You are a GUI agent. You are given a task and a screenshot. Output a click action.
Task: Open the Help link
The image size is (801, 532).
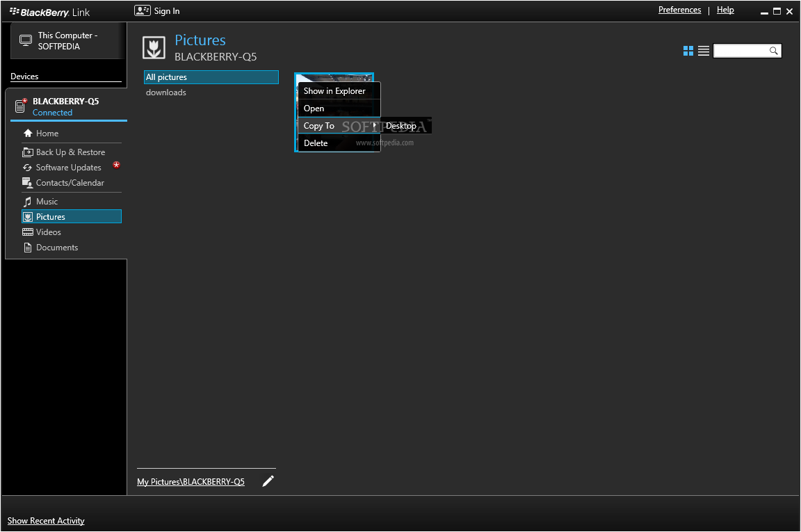(x=725, y=10)
